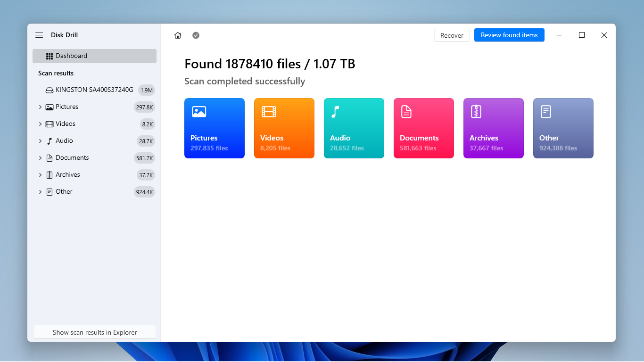
Task: Open the pink Documents card
Action: [x=424, y=128]
